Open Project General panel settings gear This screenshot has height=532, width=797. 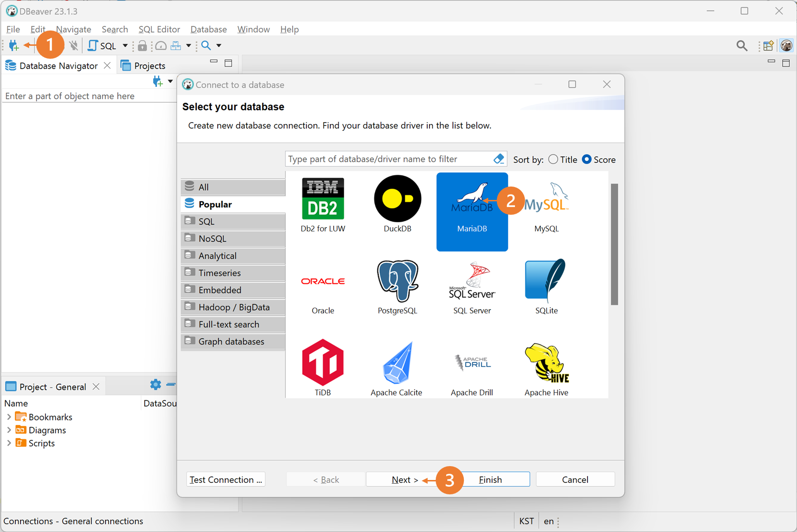(x=156, y=385)
